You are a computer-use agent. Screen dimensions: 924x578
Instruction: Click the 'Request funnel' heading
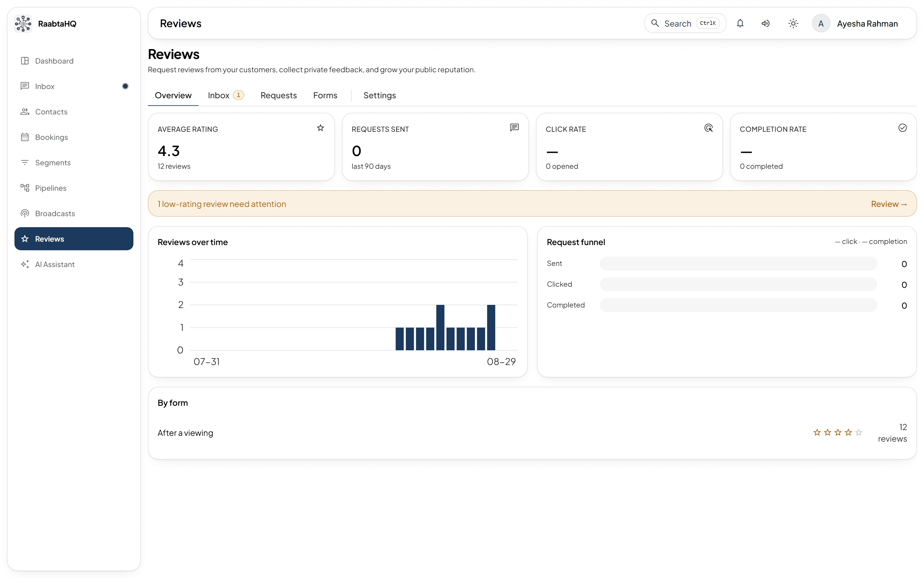[x=576, y=242]
